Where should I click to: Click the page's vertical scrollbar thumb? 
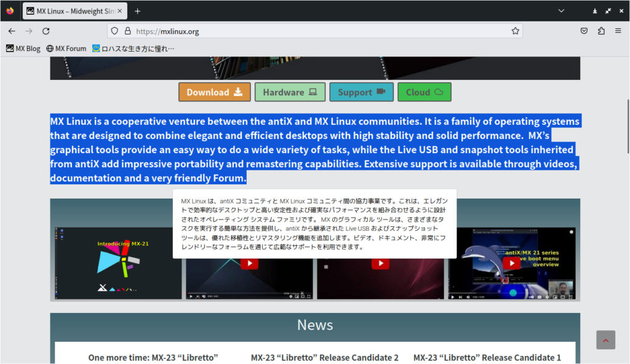[x=628, y=126]
